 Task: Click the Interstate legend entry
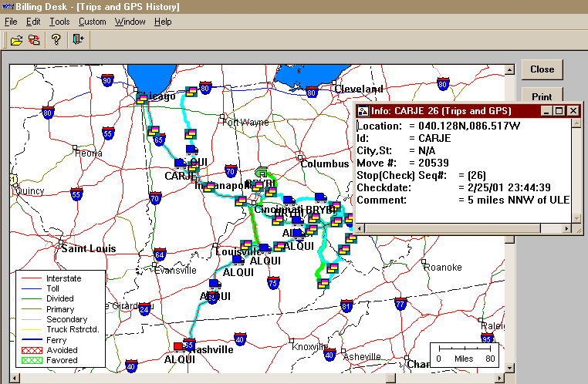pyautogui.click(x=52, y=278)
